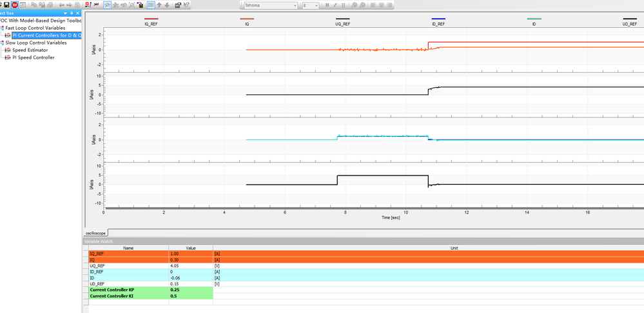Click the crossed-out red scope icon
The height and width of the screenshot is (313, 644).
(97, 5)
